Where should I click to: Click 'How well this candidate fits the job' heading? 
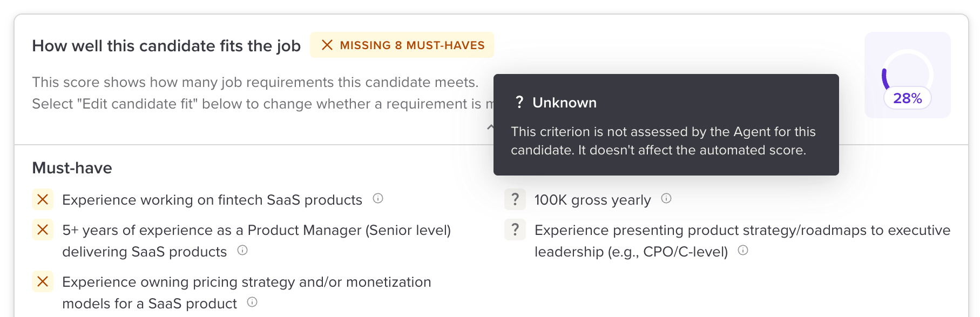click(166, 46)
